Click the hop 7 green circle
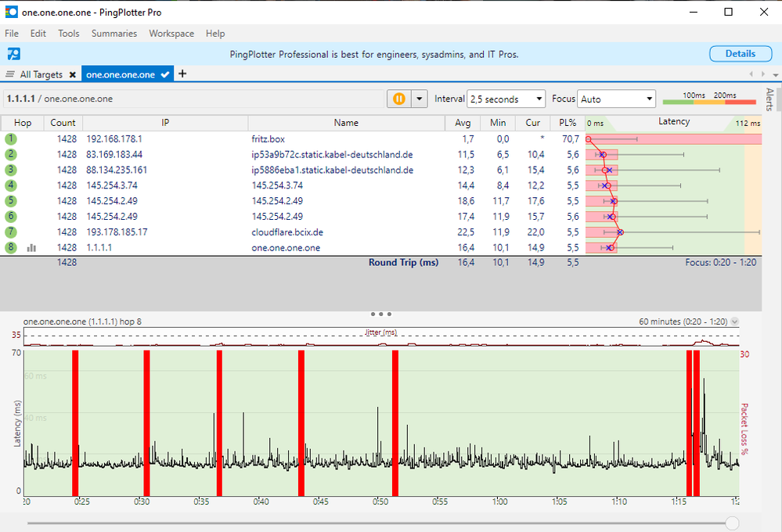782x532 pixels. click(x=11, y=232)
